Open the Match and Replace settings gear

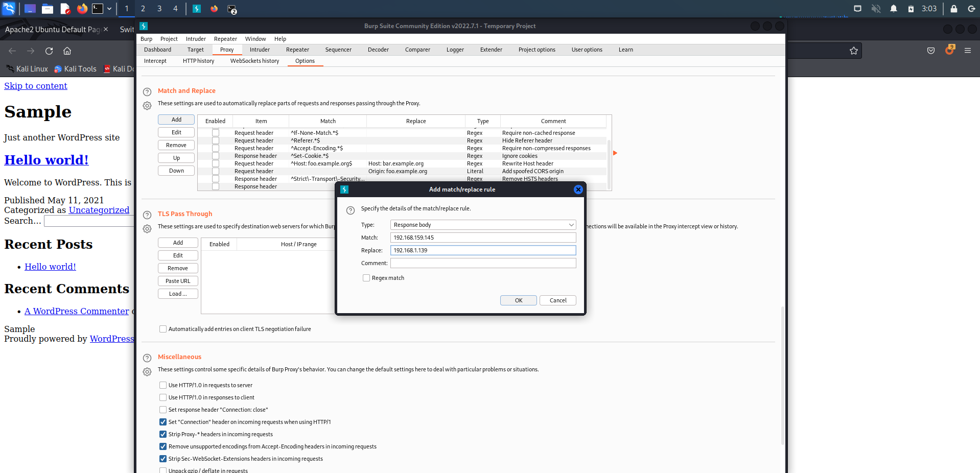coord(147,106)
